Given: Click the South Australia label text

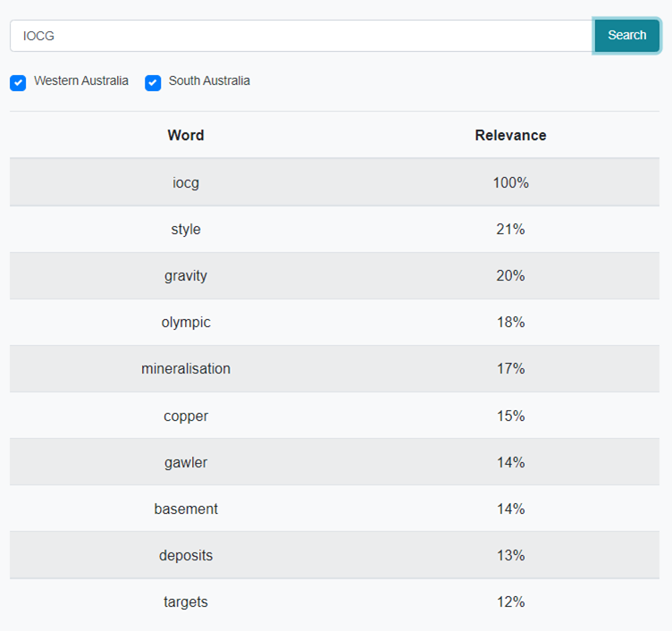Looking at the screenshot, I should coord(209,81).
